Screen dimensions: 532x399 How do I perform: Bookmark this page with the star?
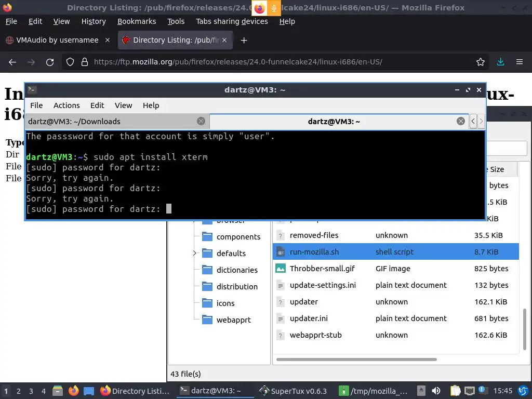(x=481, y=62)
